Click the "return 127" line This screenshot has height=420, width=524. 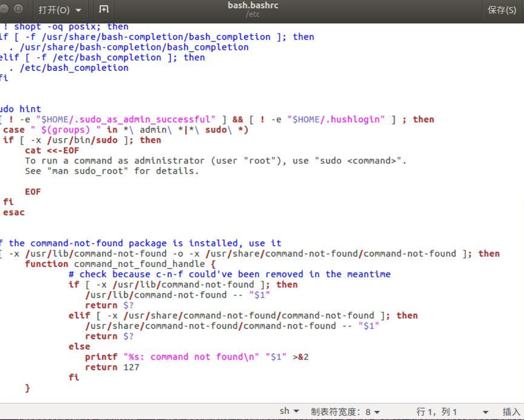coord(112,367)
